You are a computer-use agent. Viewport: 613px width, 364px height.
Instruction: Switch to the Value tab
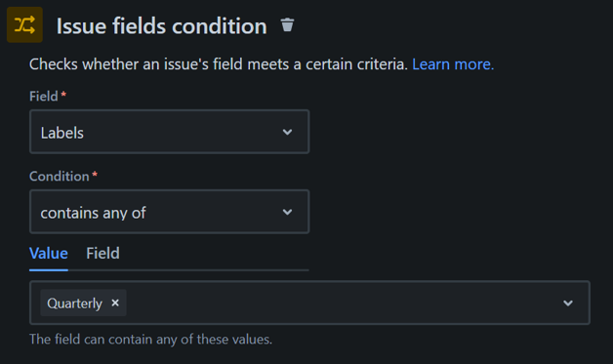(49, 254)
